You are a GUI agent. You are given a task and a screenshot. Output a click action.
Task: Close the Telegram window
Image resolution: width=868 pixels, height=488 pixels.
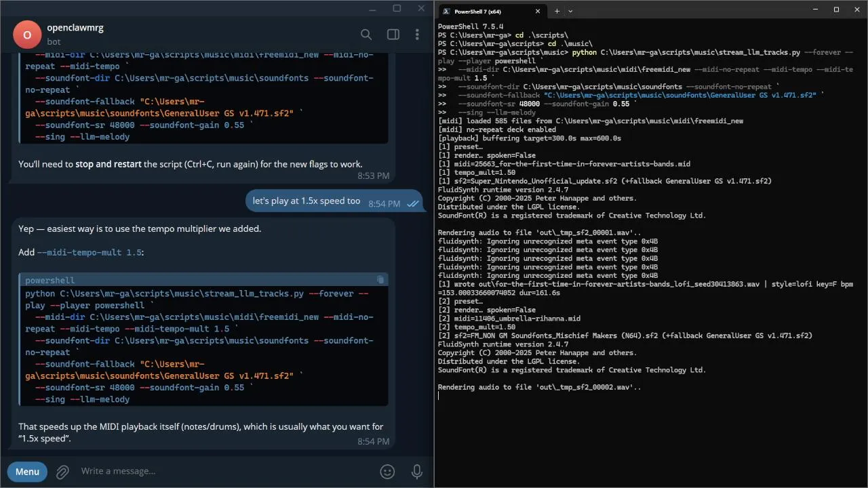pos(422,8)
